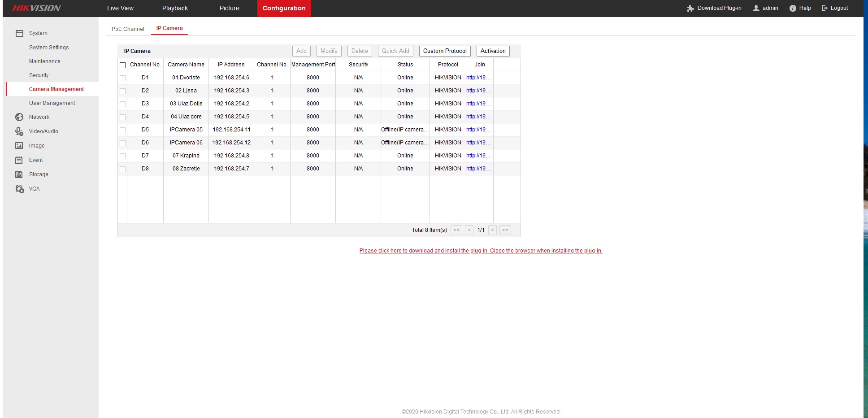The width and height of the screenshot is (868, 418).
Task: Switch to the PoE Channel tab
Action: 128,29
